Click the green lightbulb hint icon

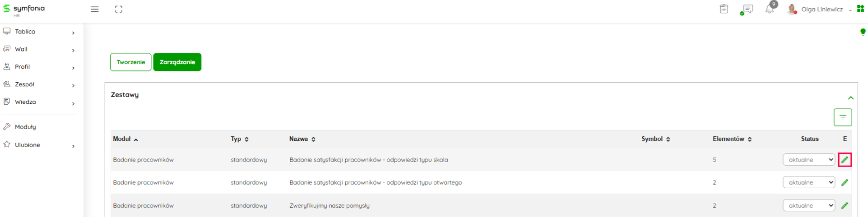(x=863, y=32)
